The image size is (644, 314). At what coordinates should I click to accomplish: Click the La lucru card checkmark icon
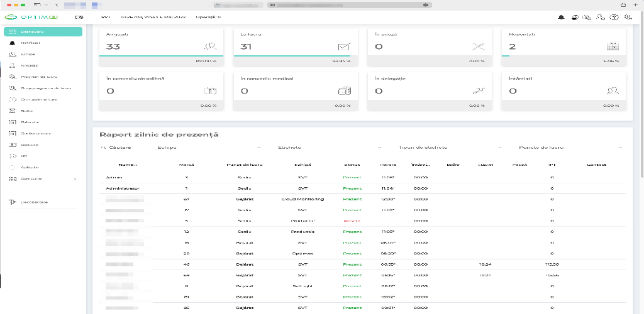tap(344, 46)
